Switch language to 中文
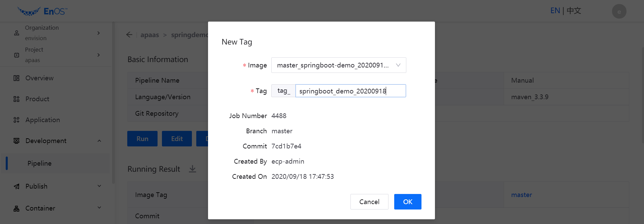This screenshot has height=224, width=644. tap(574, 11)
